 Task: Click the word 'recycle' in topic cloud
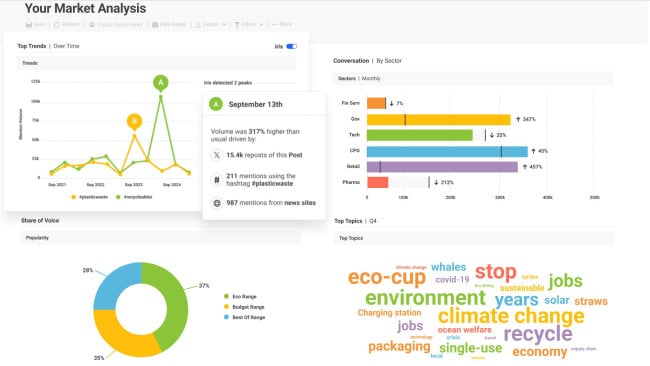click(x=538, y=334)
